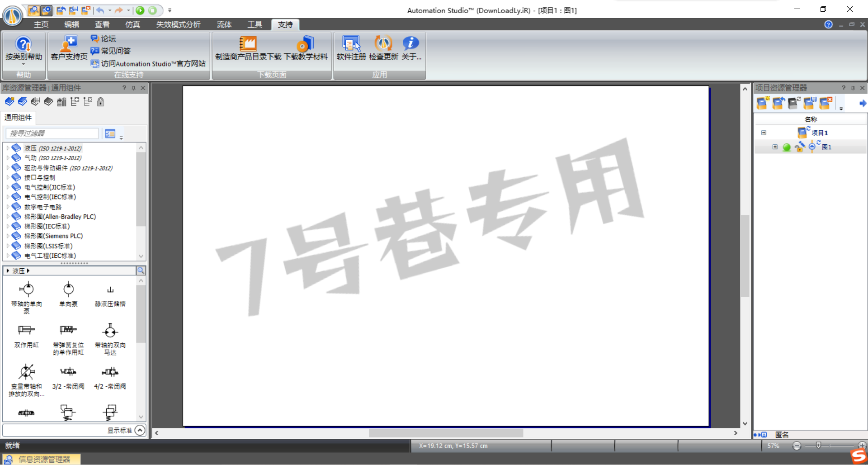Open the 常见问答 FAQ link
Image resolution: width=868 pixels, height=465 pixels.
111,51
